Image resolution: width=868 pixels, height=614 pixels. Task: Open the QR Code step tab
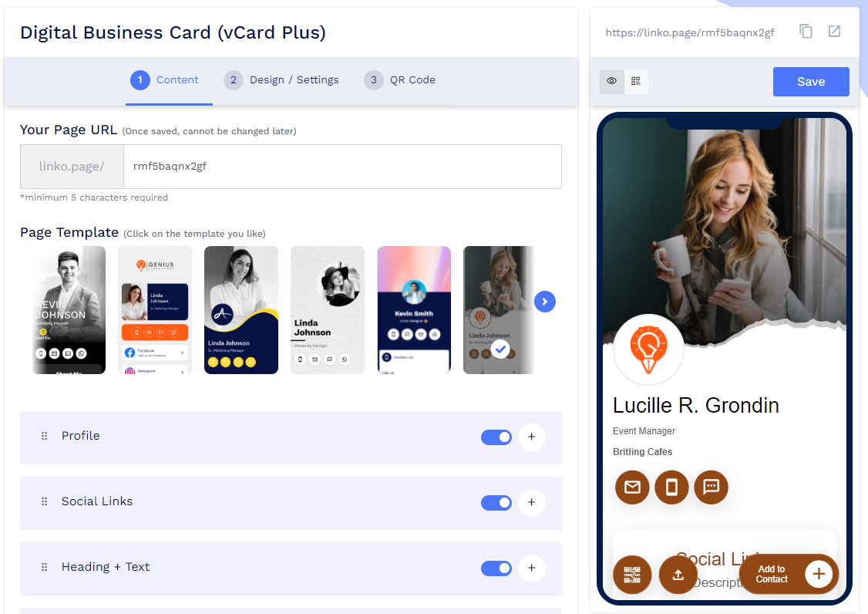[x=400, y=80]
